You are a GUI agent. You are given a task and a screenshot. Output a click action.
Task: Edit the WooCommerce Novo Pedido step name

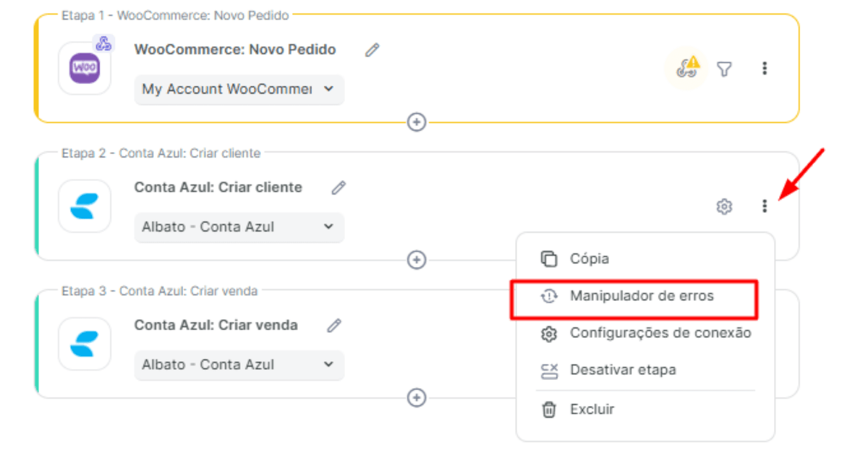click(372, 50)
